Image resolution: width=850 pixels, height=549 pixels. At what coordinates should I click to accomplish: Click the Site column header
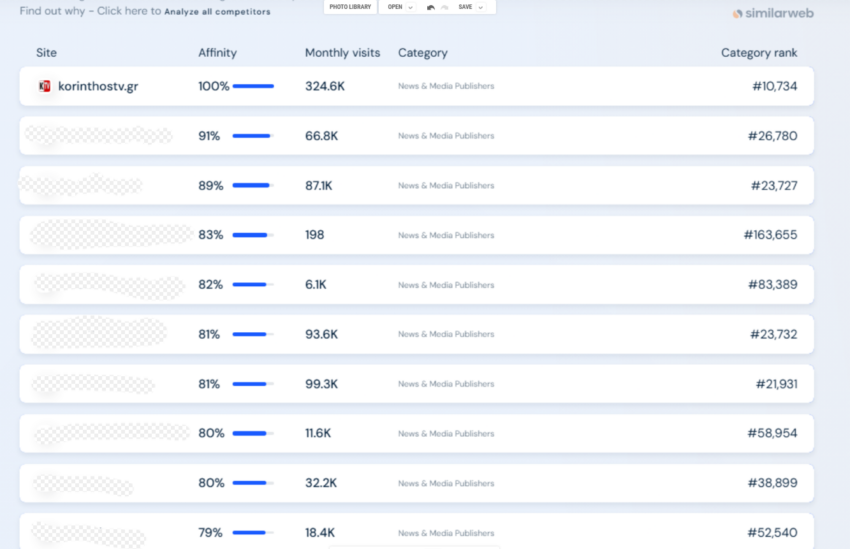tap(46, 53)
